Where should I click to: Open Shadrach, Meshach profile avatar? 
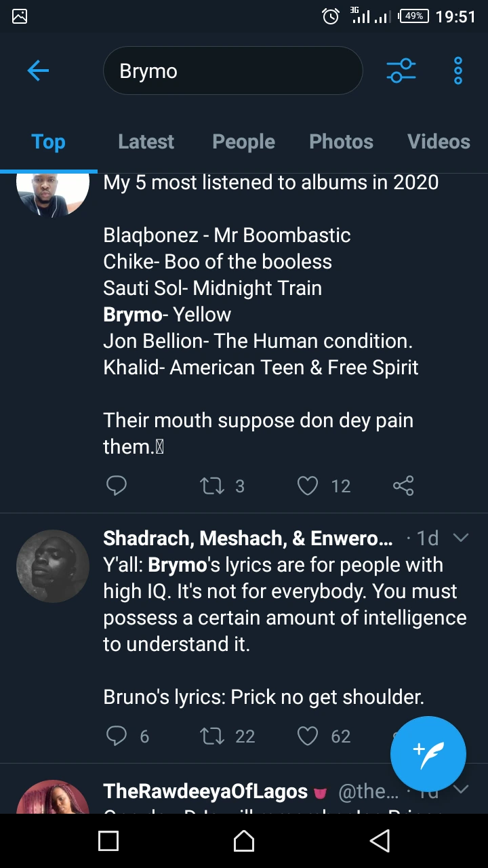point(53,566)
